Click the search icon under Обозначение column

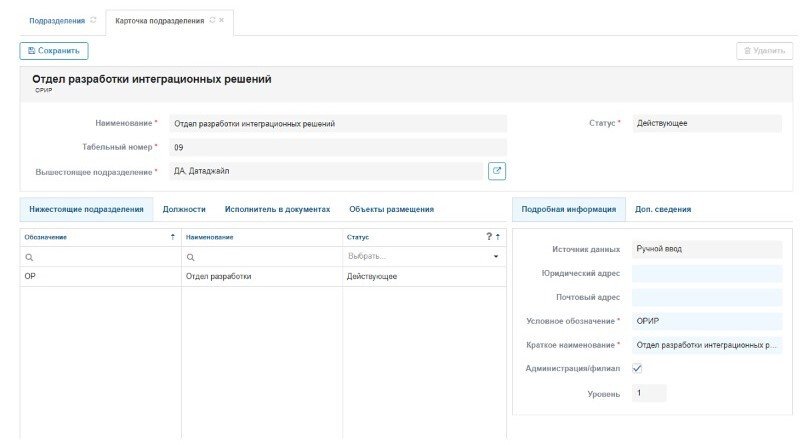coord(29,257)
